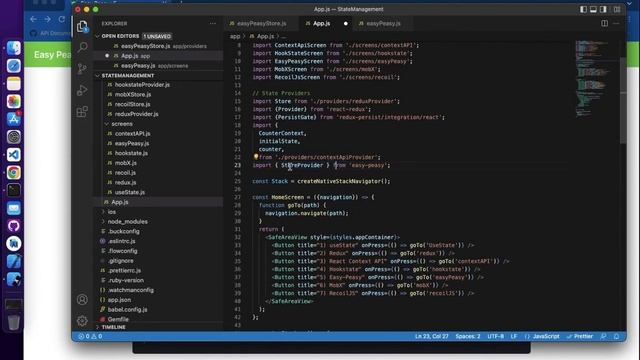The width and height of the screenshot is (640, 360).
Task: Open GitHub Desktop from the Dock
Action: coord(13,226)
